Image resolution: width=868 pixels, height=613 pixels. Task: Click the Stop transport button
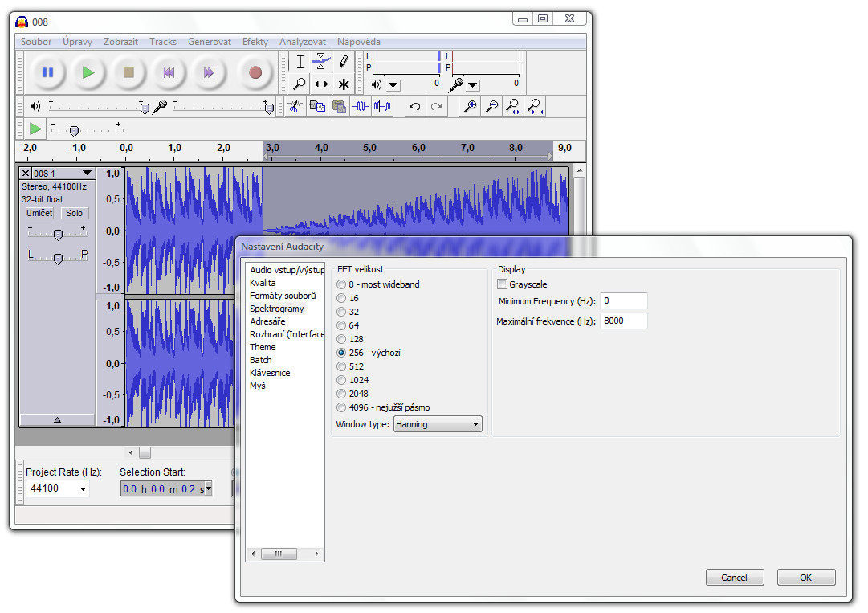tap(128, 72)
